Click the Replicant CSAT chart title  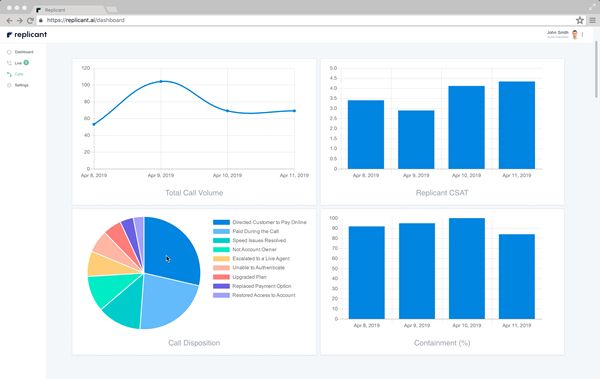442,193
